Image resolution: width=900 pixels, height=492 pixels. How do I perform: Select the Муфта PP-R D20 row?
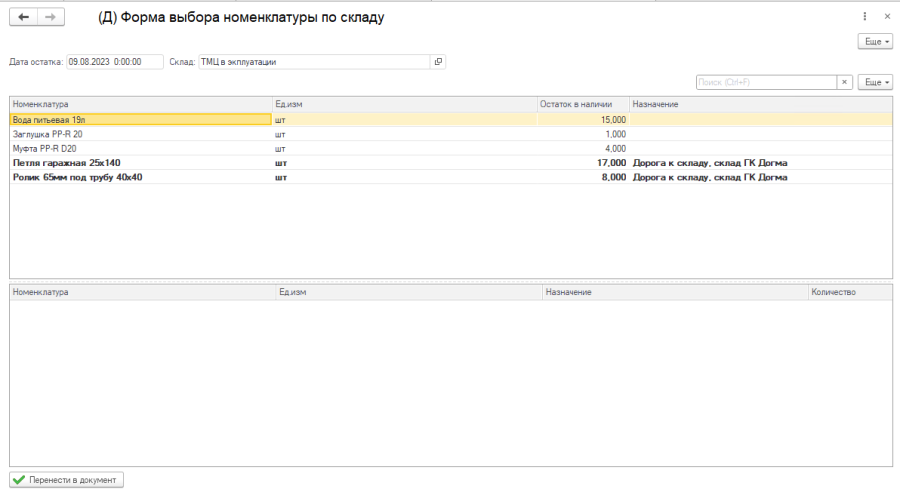pos(140,148)
